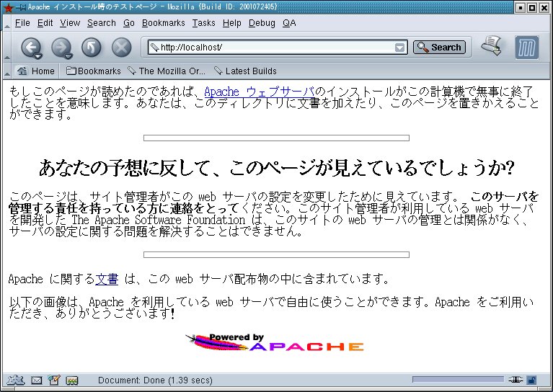Open the Help menu
This screenshot has height=392, width=553.
(x=231, y=23)
